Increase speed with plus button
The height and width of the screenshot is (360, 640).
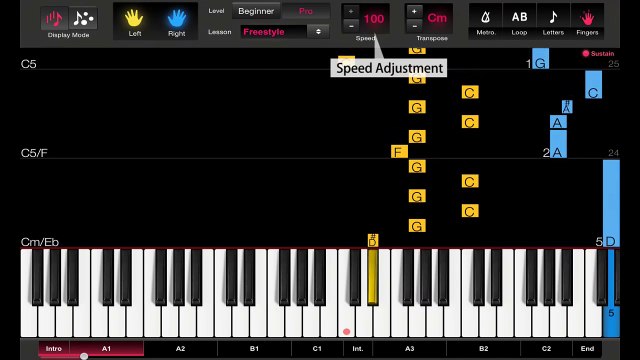tap(351, 11)
